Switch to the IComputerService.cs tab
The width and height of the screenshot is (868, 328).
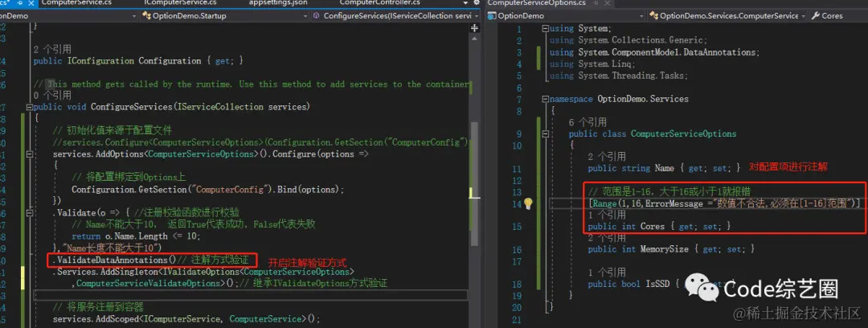[x=180, y=2]
